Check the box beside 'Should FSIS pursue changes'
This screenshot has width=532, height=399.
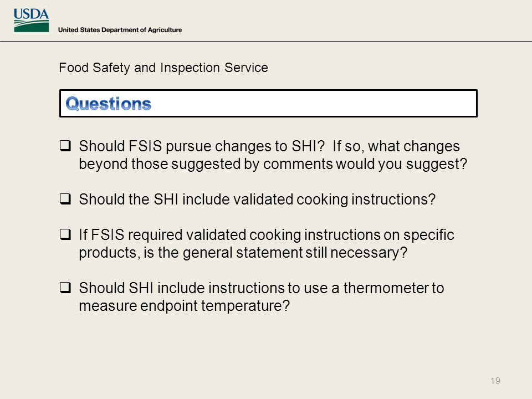tap(65, 146)
